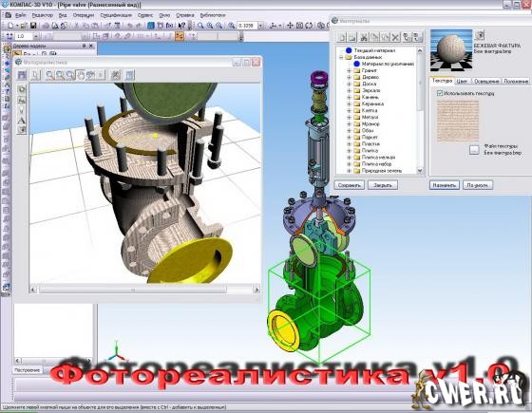This screenshot has width=532, height=413.
Task: Click first zoom magnifier in Фотореалистика toolbar
Action: pyautogui.click(x=49, y=75)
